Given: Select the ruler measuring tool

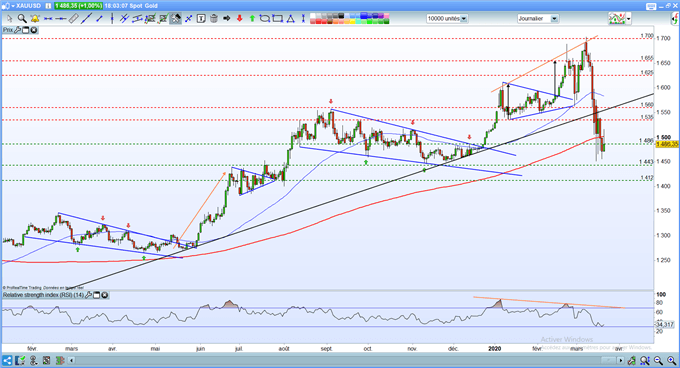Looking at the screenshot, I should [73, 19].
